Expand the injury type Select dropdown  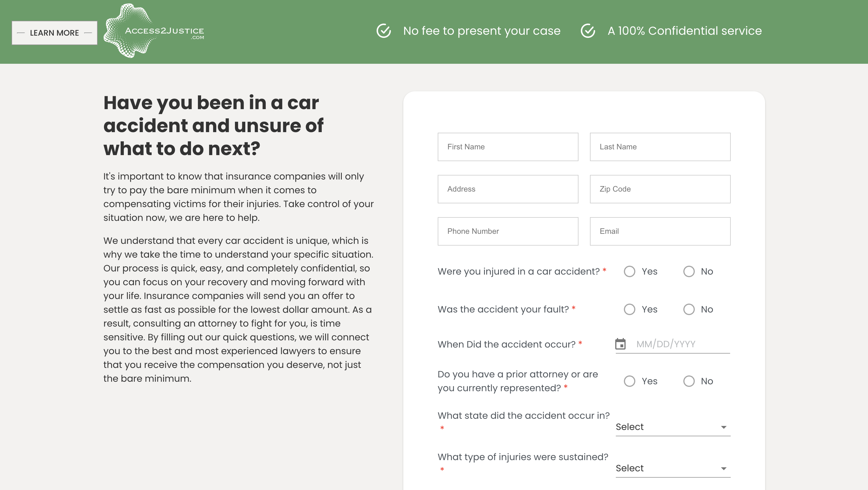(673, 468)
